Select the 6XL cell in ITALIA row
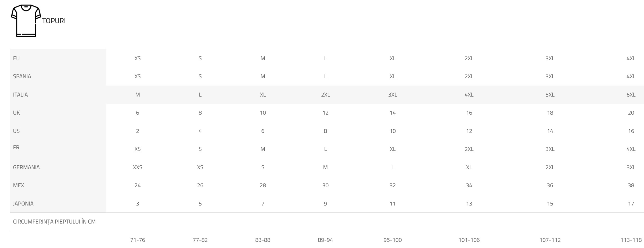 [631, 95]
